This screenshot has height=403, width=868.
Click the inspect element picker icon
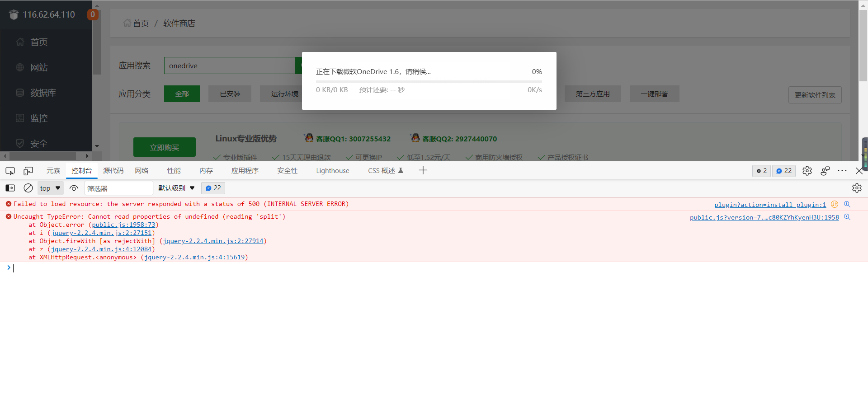tap(10, 171)
